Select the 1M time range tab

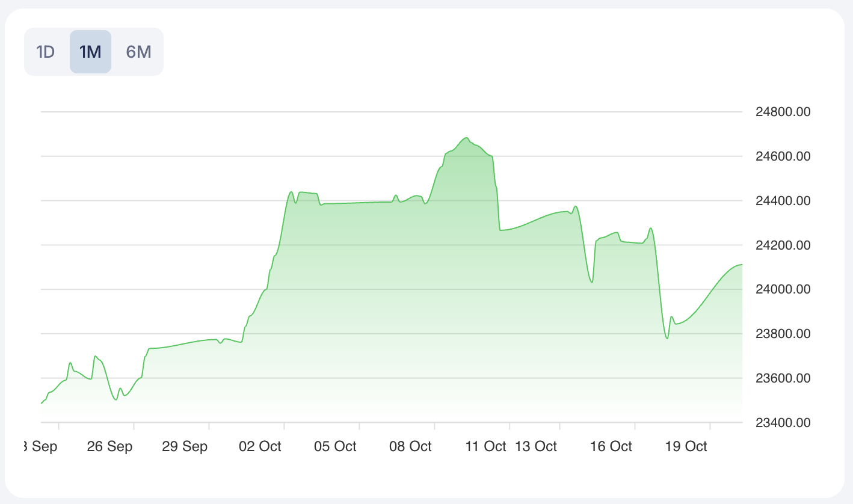[90, 52]
